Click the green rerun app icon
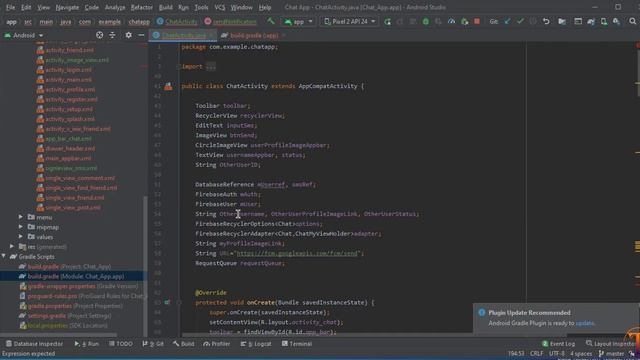 tap(387, 21)
